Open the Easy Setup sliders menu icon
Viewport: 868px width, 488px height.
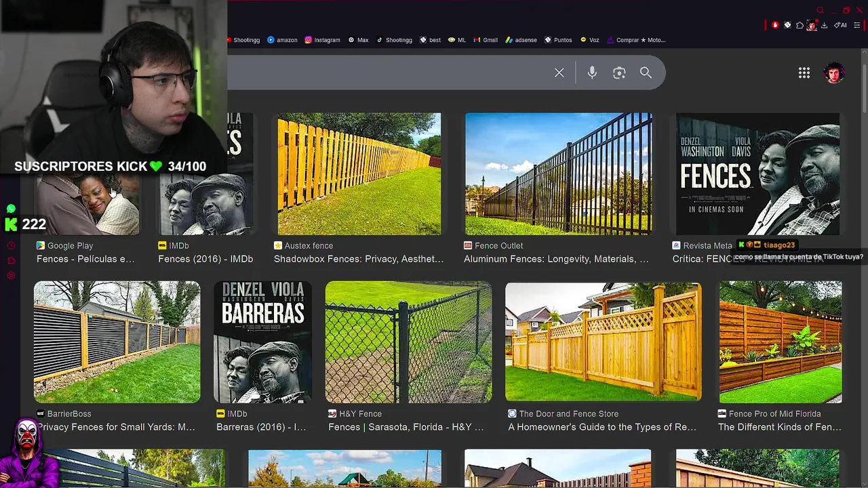[x=857, y=25]
